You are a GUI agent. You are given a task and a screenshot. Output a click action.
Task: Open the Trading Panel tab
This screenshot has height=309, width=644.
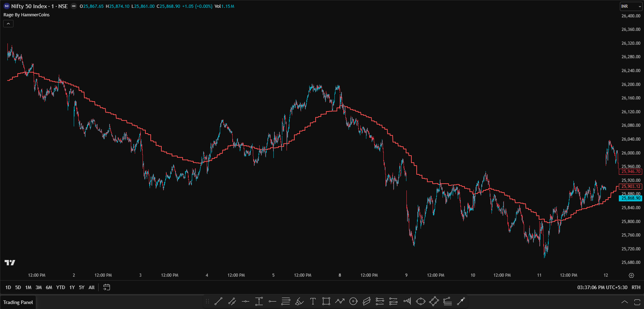[18, 302]
